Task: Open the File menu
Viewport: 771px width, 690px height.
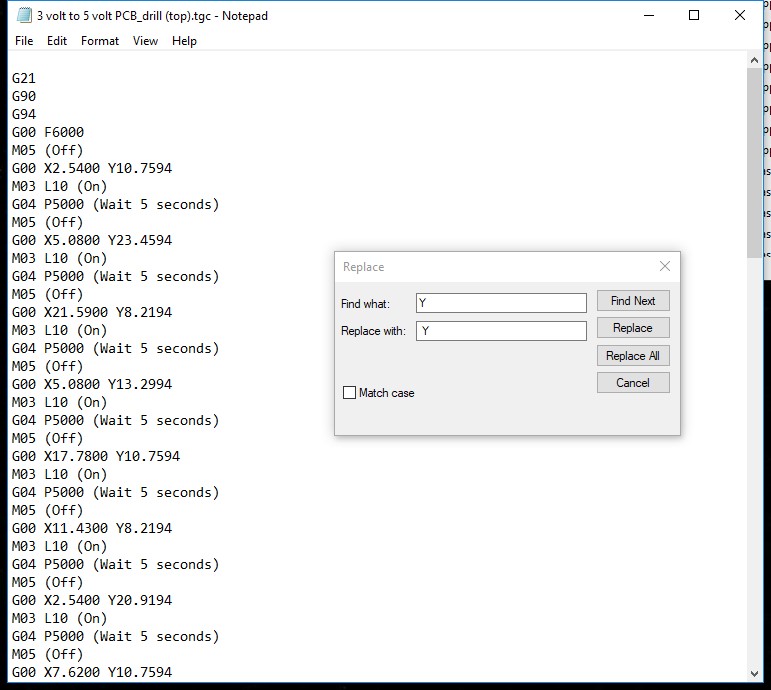Action: [24, 41]
